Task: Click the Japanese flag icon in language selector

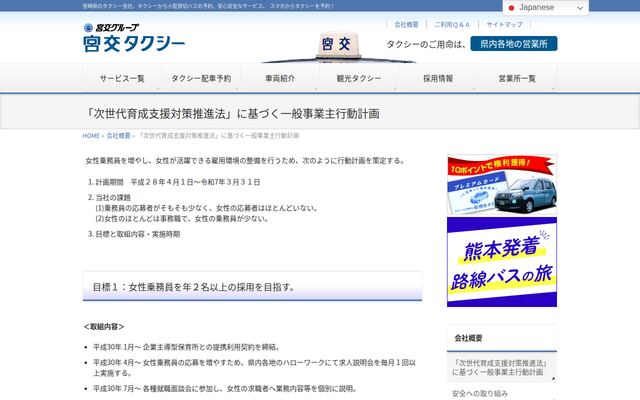Action: (x=511, y=8)
